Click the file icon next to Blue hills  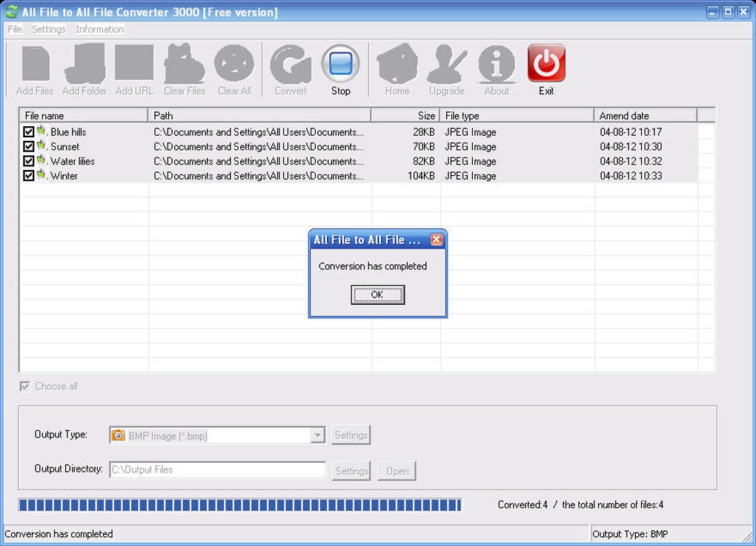(42, 131)
